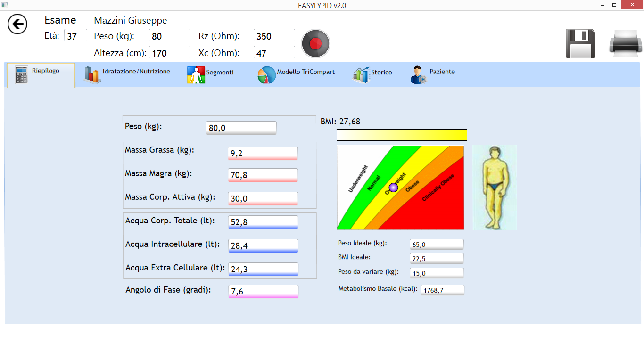The image size is (644, 343).
Task: Click the Acqua Intracellulare value field
Action: (x=263, y=245)
